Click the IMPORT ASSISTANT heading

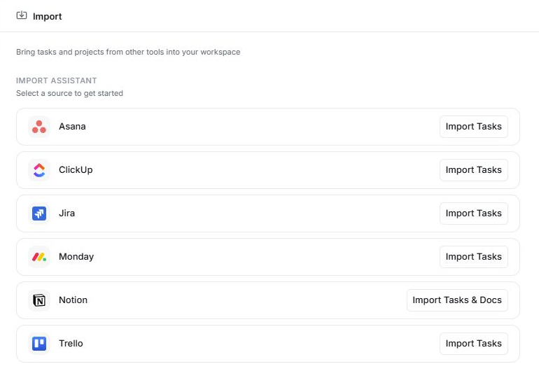pyautogui.click(x=57, y=80)
